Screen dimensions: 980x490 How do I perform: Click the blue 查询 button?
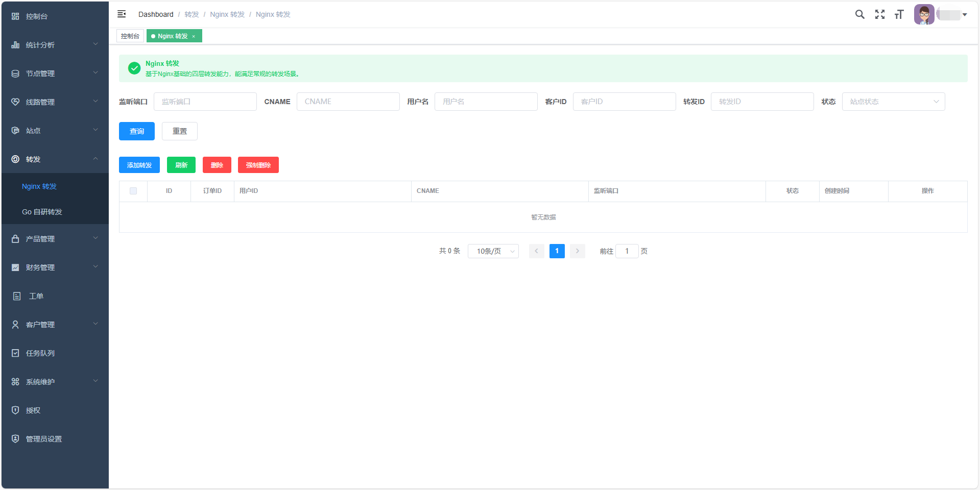click(136, 131)
